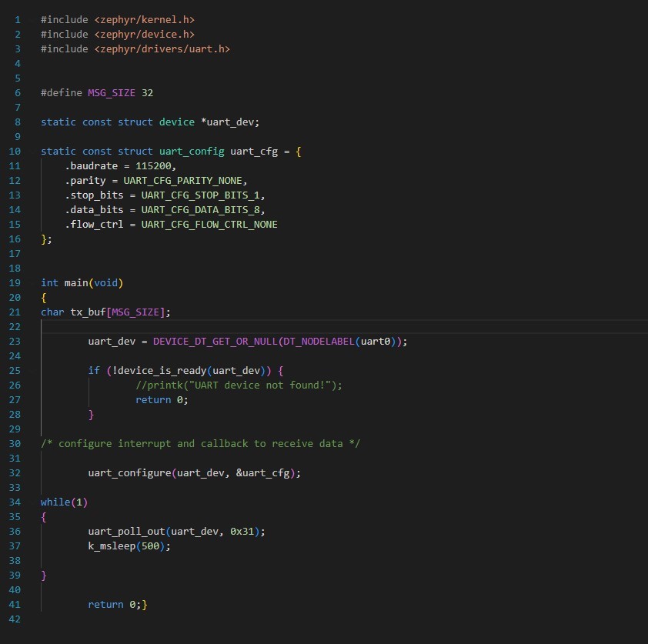Click the uart_cfg variable name in its declaration
The image size is (648, 644).
[254, 152]
